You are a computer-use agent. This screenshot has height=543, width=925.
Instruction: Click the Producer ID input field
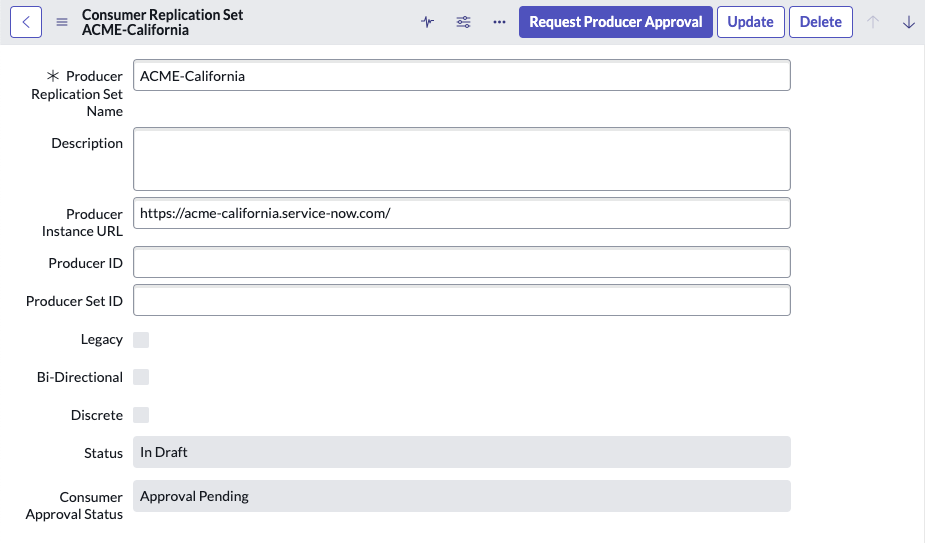[462, 262]
